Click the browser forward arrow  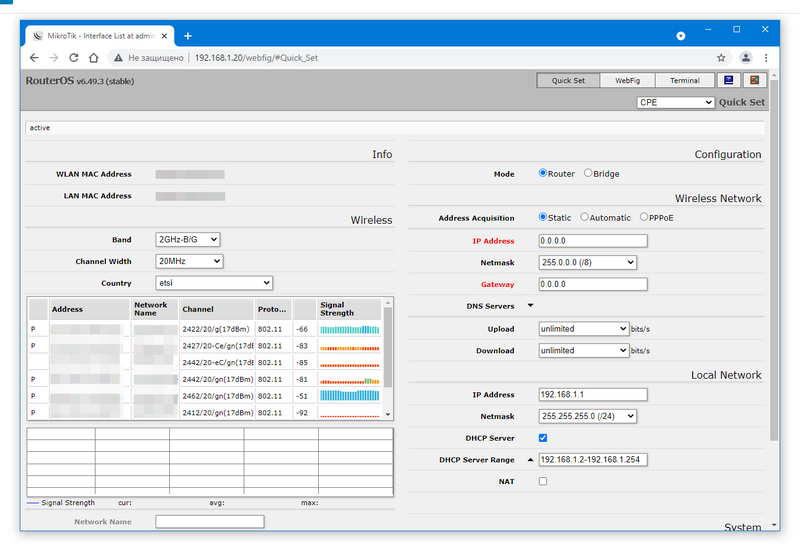(54, 58)
